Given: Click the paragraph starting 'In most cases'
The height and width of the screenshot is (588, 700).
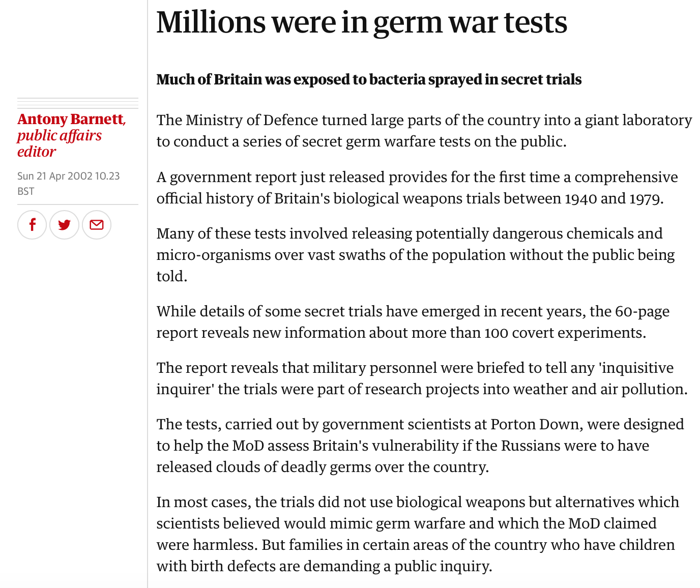Looking at the screenshot, I should tap(418, 534).
